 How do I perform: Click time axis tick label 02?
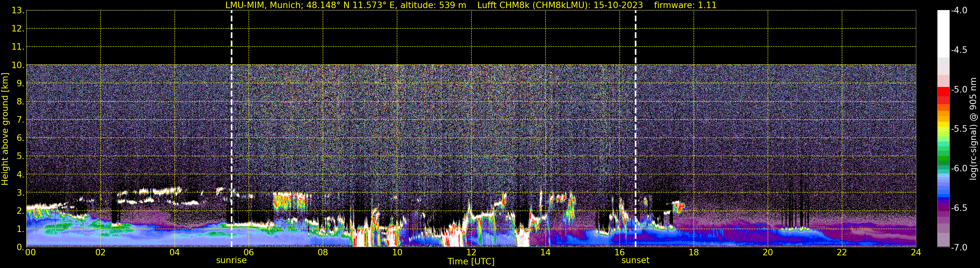point(100,252)
